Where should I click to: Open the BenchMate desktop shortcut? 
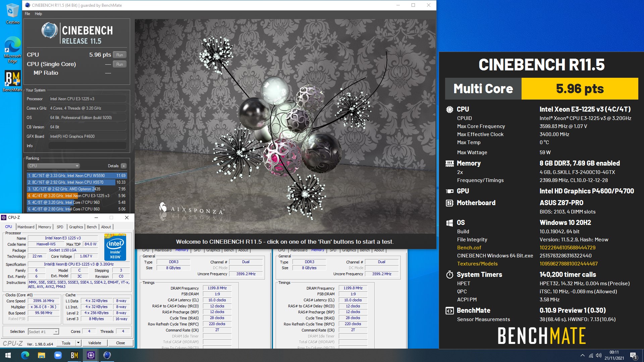coord(12,81)
